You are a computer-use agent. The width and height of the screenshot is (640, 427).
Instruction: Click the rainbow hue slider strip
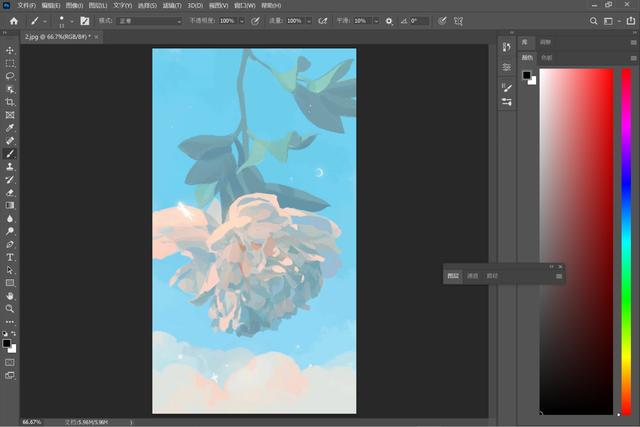click(x=625, y=240)
